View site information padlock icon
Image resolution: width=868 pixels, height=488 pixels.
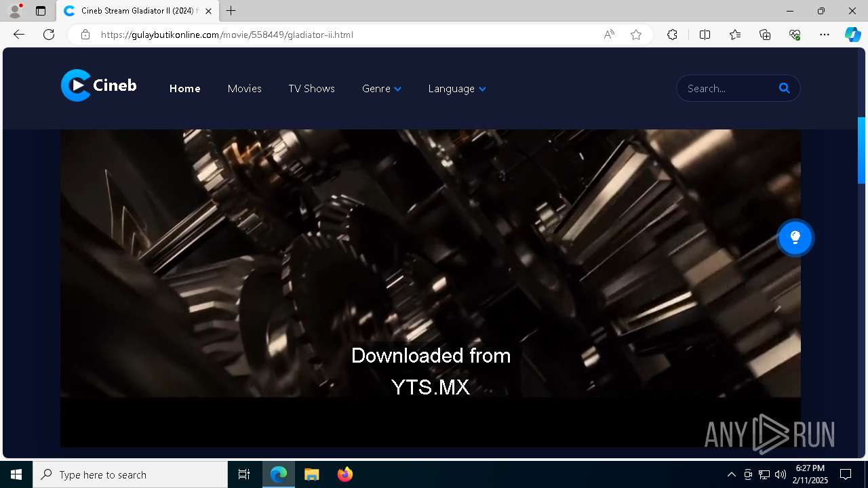pos(85,35)
